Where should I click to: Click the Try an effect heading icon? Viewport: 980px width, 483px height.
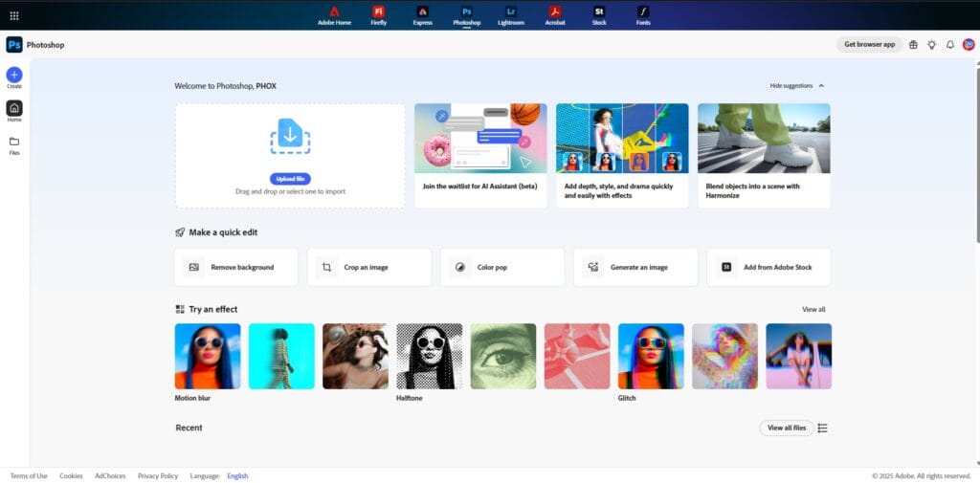tap(180, 309)
